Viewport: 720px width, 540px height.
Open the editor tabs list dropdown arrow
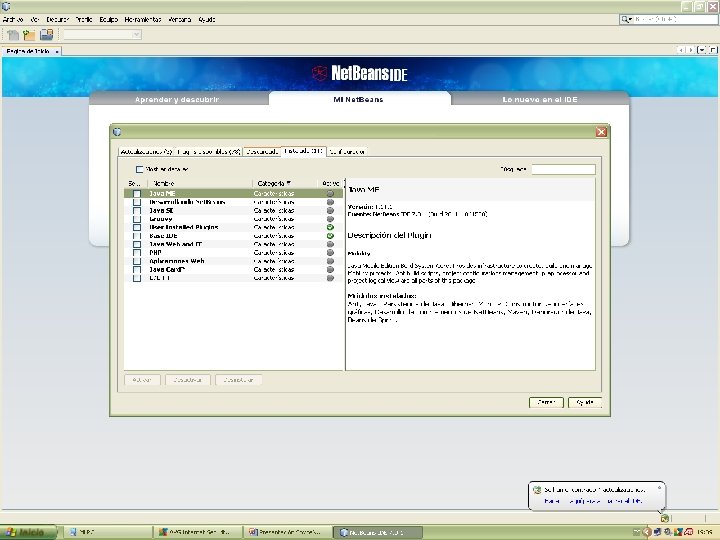702,50
